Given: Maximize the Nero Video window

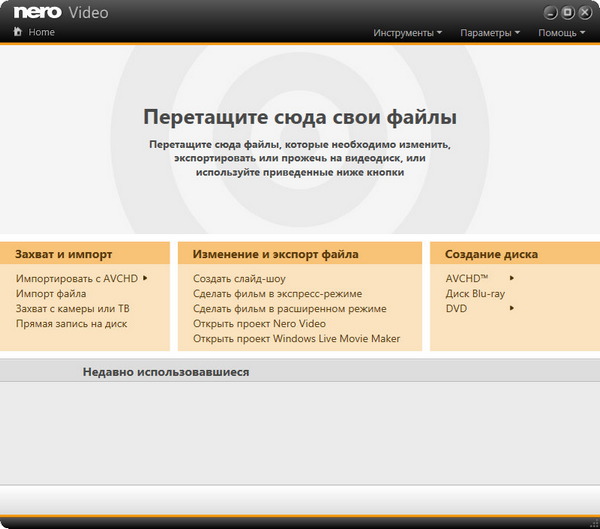Looking at the screenshot, I should 568,13.
